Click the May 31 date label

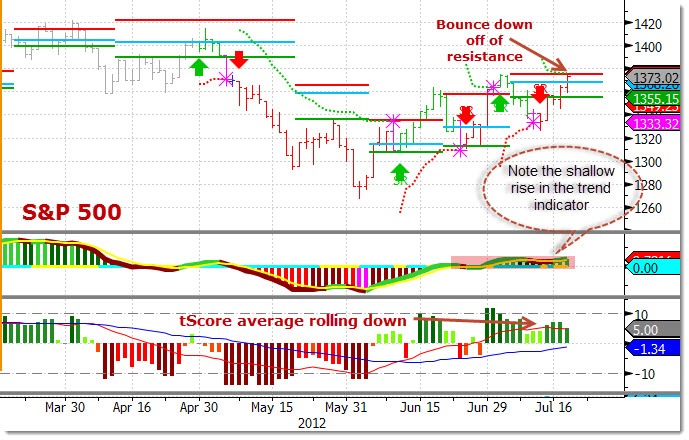coord(346,407)
